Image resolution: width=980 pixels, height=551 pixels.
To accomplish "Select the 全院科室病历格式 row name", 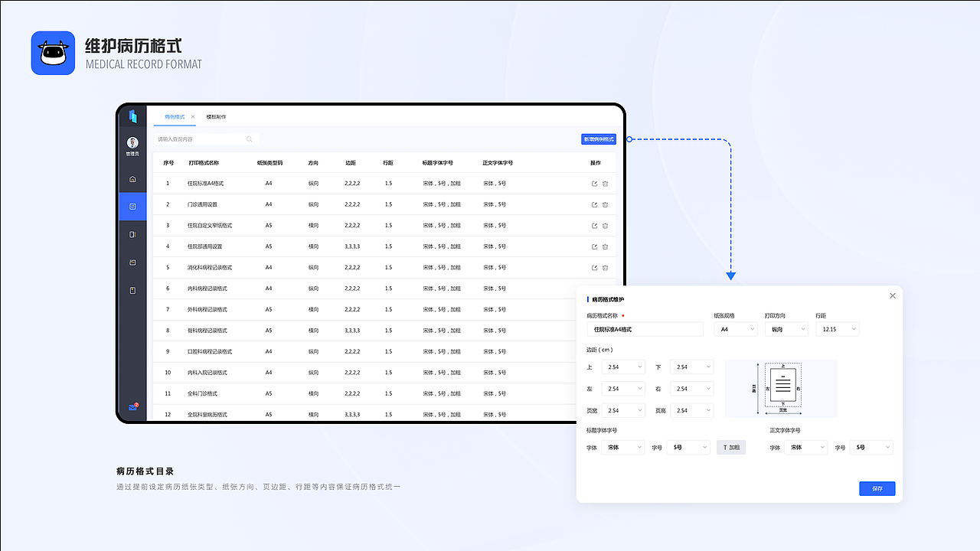I will (x=207, y=415).
